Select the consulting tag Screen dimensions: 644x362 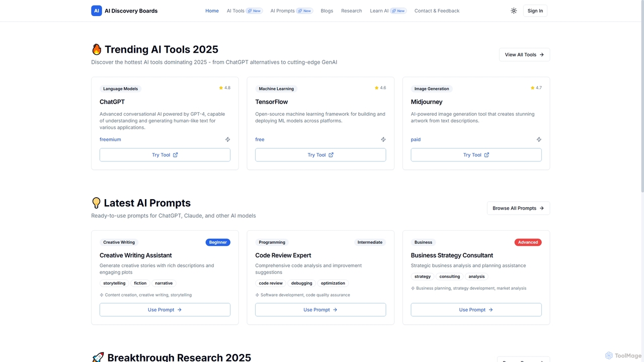tap(450, 277)
